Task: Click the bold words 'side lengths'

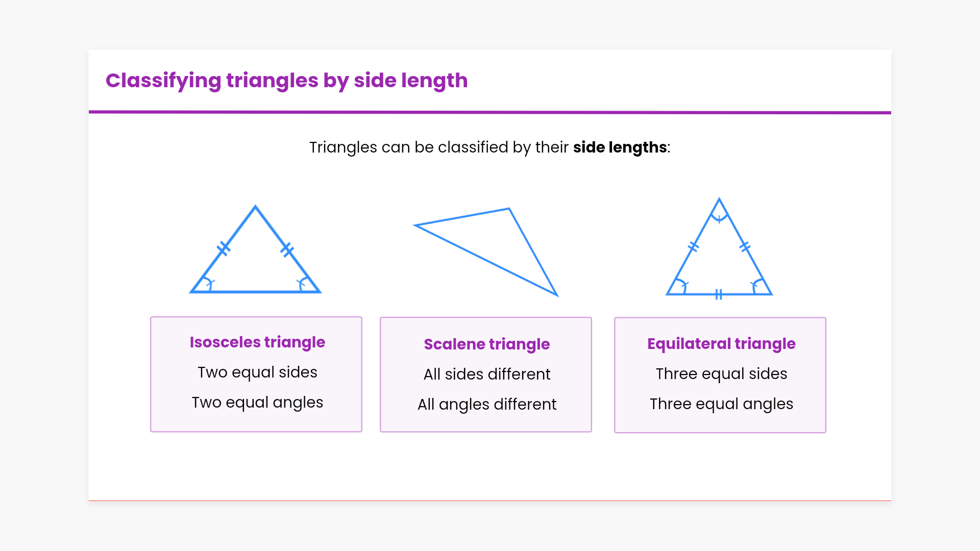Action: tap(620, 147)
